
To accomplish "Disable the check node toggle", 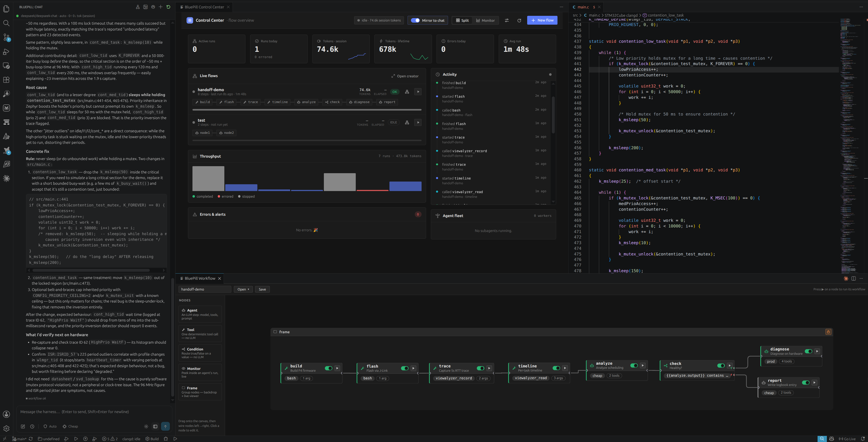I will (x=721, y=366).
